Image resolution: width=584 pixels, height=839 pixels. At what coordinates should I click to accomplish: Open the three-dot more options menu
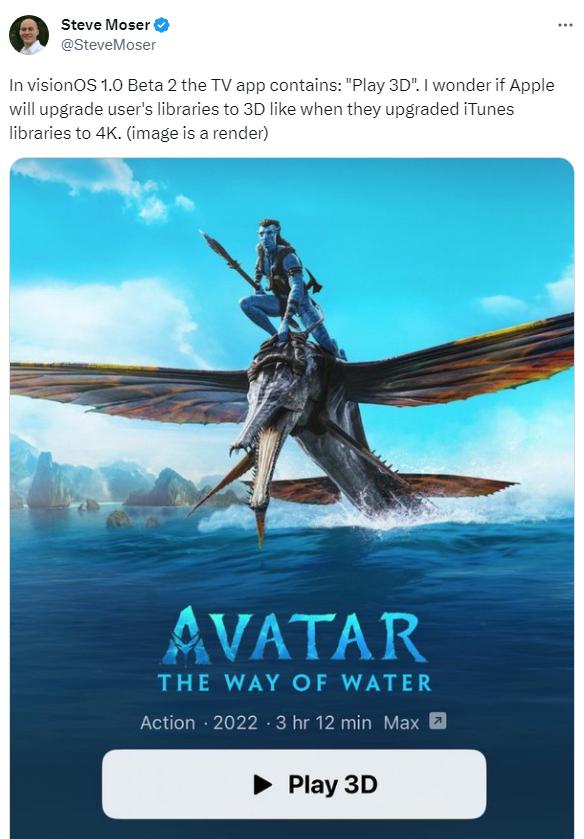[565, 25]
